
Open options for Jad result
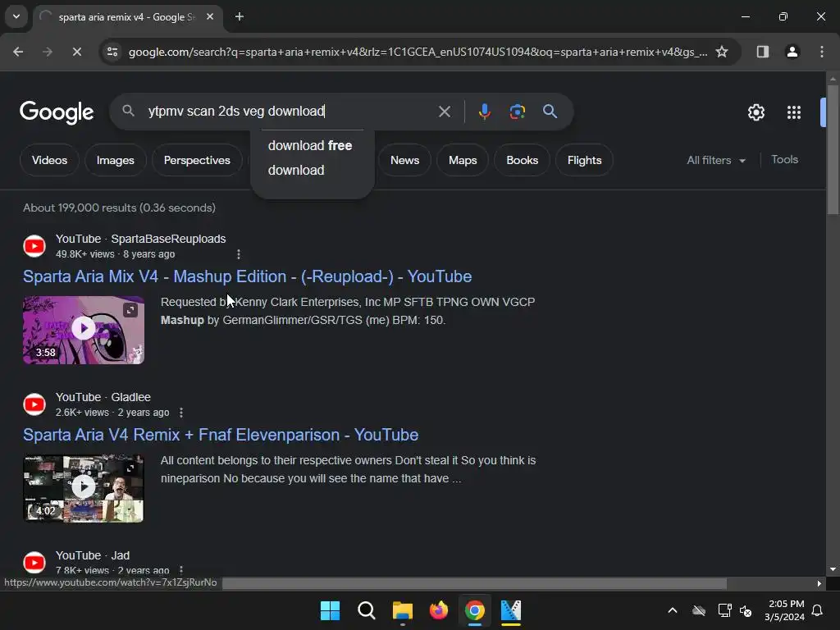tap(181, 571)
